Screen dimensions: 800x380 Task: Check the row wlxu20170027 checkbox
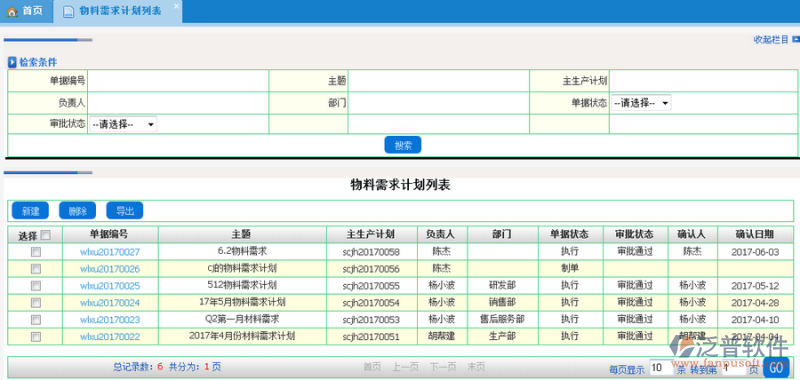[36, 251]
